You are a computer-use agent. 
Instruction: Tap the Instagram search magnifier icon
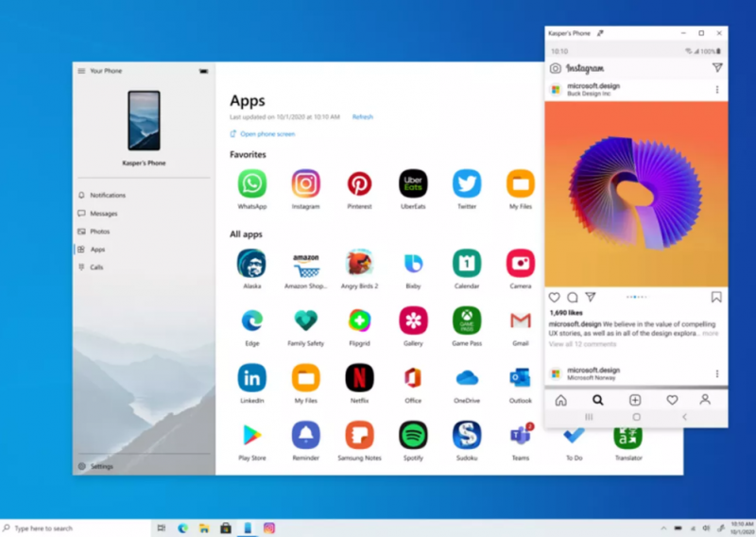tap(597, 400)
